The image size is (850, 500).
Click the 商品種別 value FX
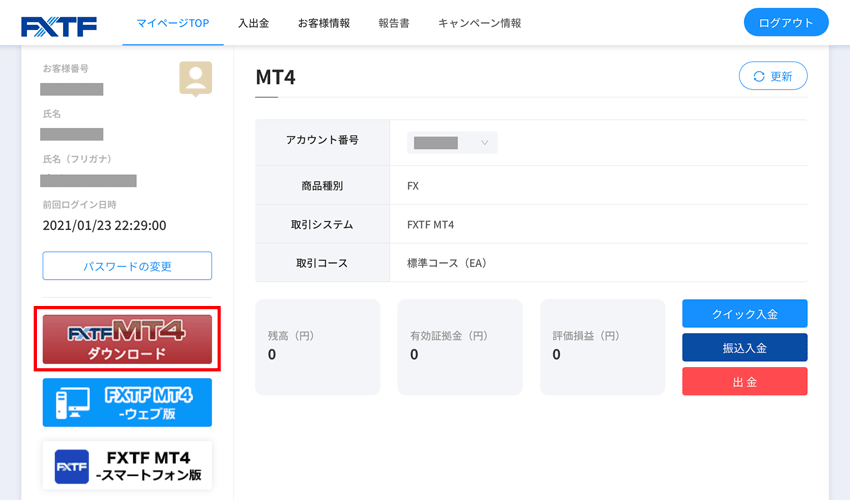(x=413, y=186)
